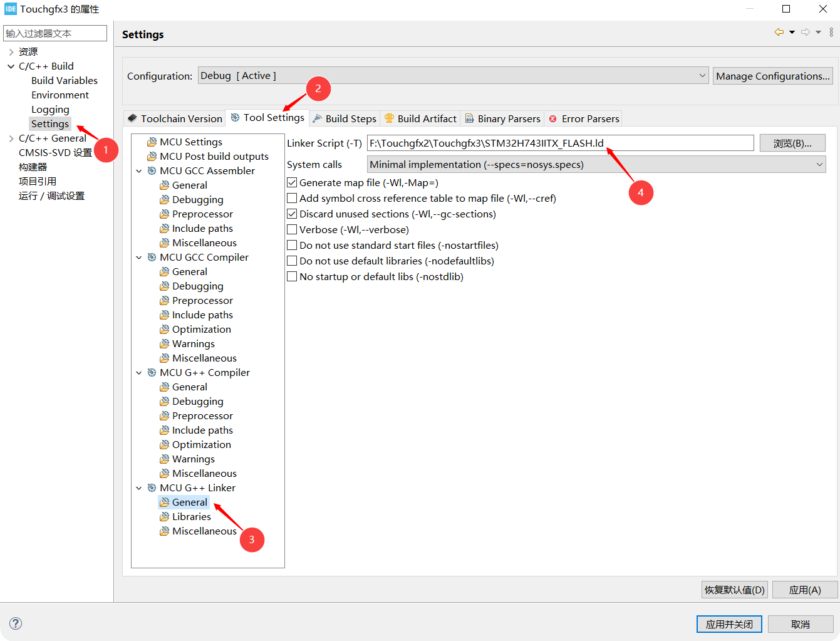Click the 浏览(B)... browse button

(792, 143)
